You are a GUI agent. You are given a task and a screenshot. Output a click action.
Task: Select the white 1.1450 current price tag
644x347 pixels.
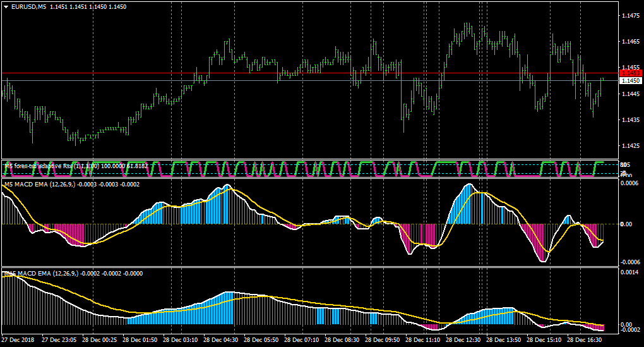click(631, 80)
